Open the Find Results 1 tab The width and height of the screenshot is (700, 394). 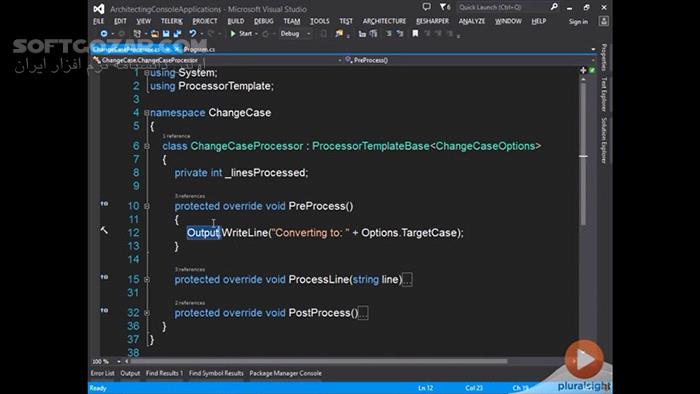point(164,373)
